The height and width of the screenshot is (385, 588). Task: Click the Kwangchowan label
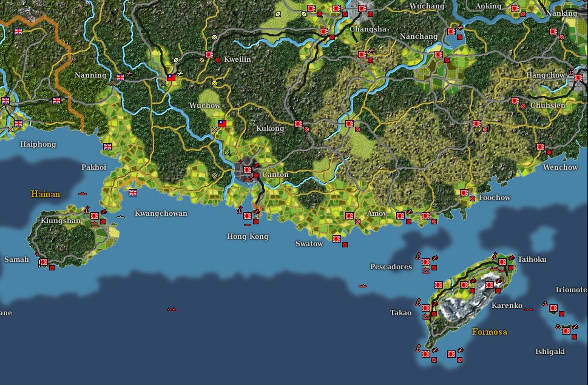pos(161,213)
